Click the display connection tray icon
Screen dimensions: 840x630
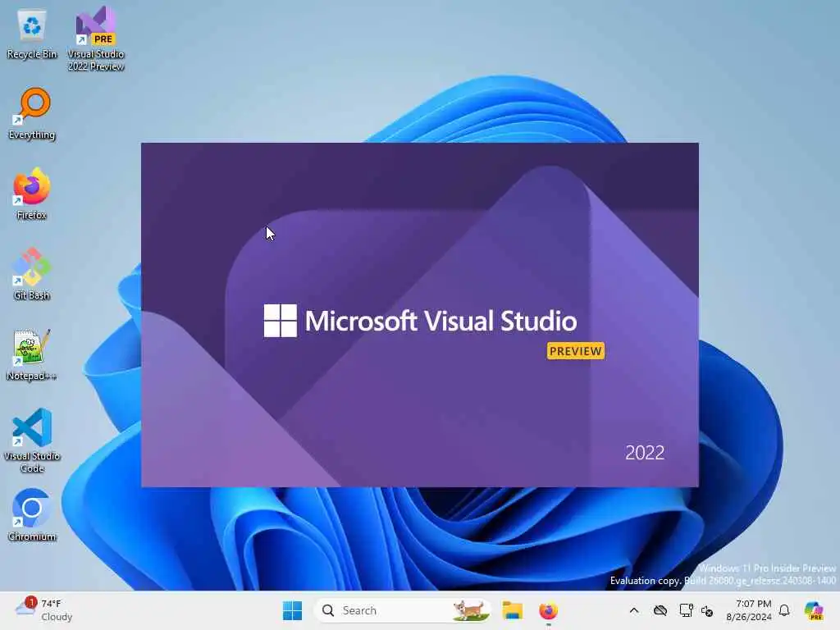(x=686, y=610)
